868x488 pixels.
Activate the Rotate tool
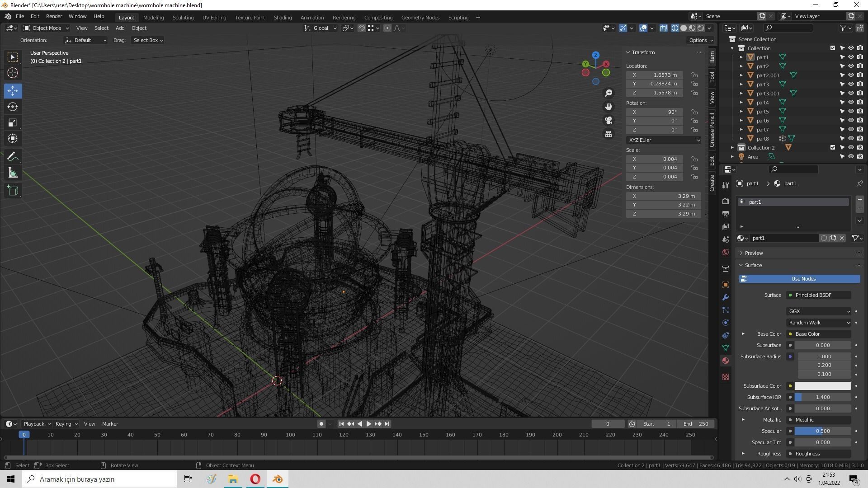[x=13, y=107]
